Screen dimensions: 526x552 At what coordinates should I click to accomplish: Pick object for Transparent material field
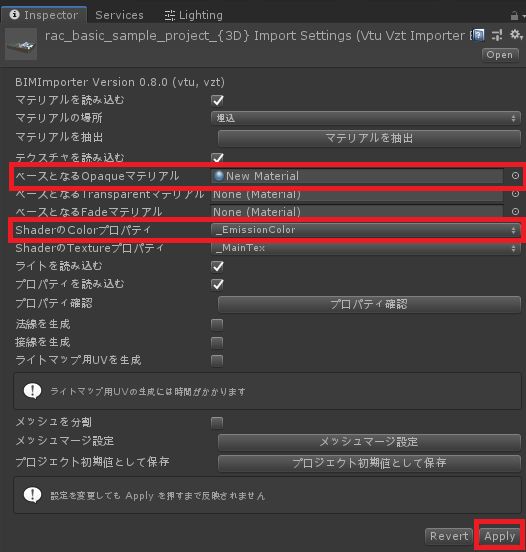[x=515, y=194]
